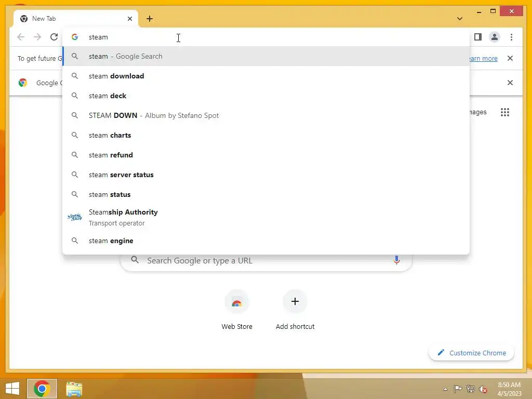This screenshot has height=399, width=532.
Task: Choose the 'steam charts' suggestion
Action: [x=266, y=135]
